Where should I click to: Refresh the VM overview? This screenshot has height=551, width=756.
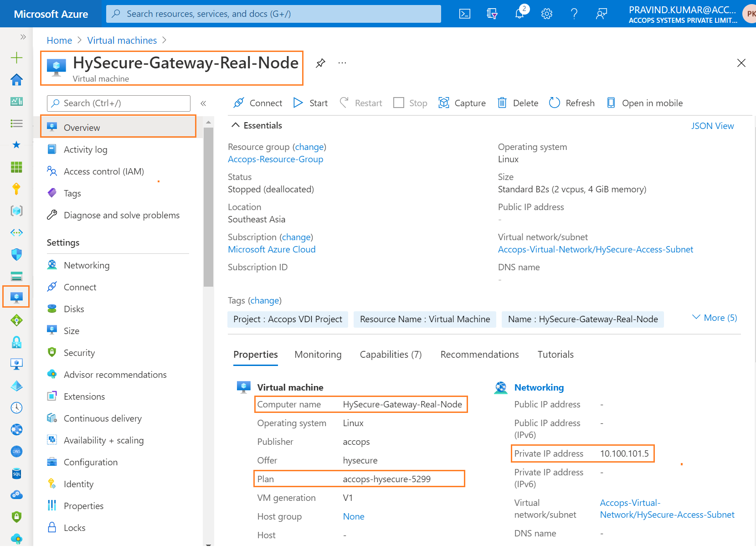tap(572, 103)
